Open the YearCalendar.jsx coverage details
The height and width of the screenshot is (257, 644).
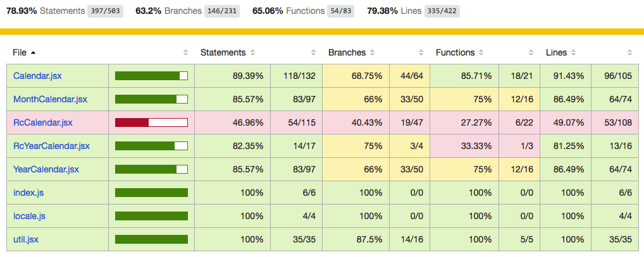[x=46, y=169]
